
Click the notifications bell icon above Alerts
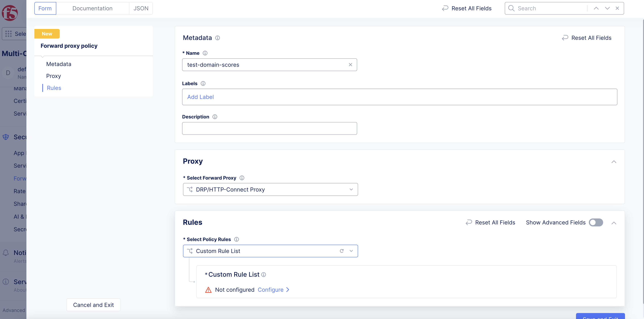(5, 253)
